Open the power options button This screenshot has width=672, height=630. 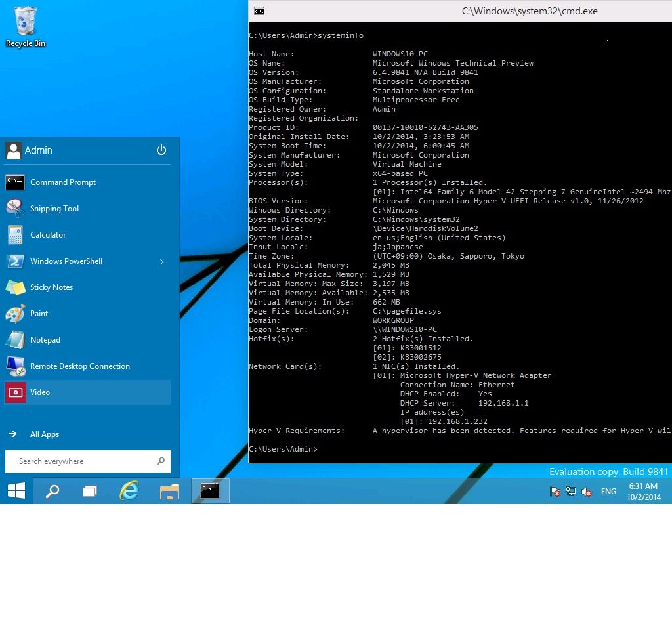[x=161, y=150]
